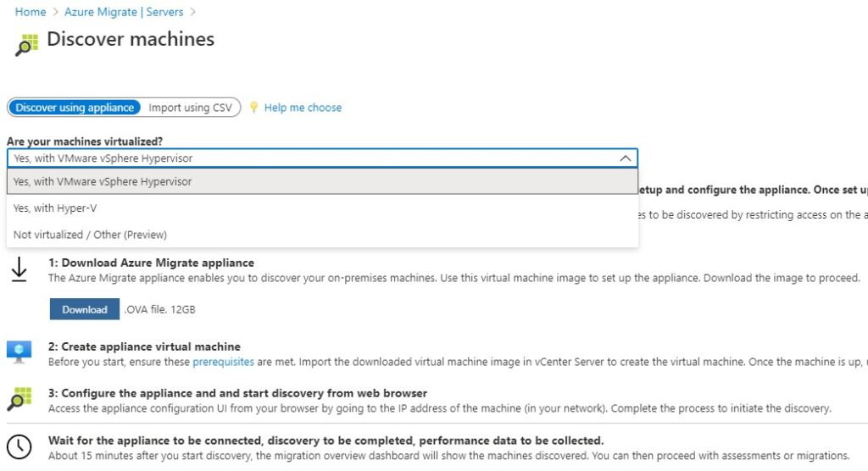Select the Discover using appliance toggle
The height and width of the screenshot is (471, 868).
point(75,108)
